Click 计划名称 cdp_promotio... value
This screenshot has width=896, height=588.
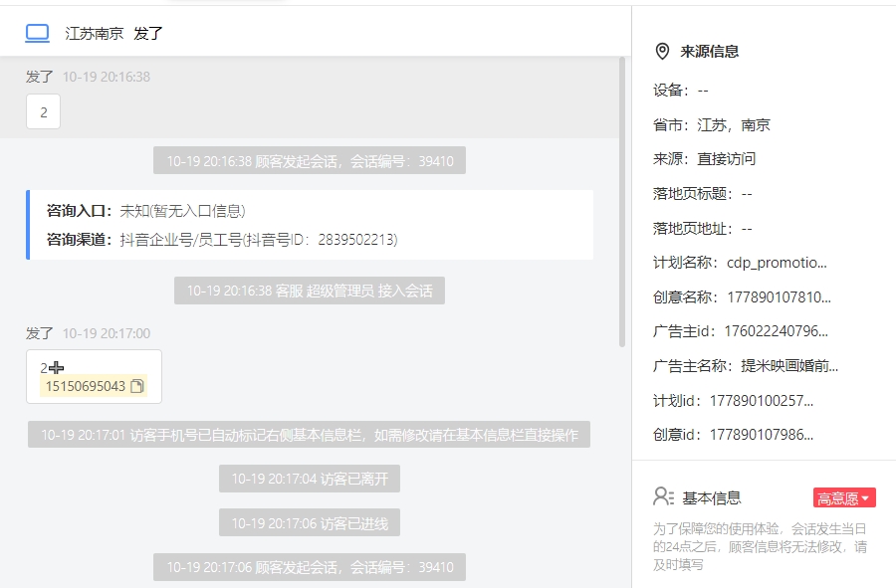tap(777, 262)
